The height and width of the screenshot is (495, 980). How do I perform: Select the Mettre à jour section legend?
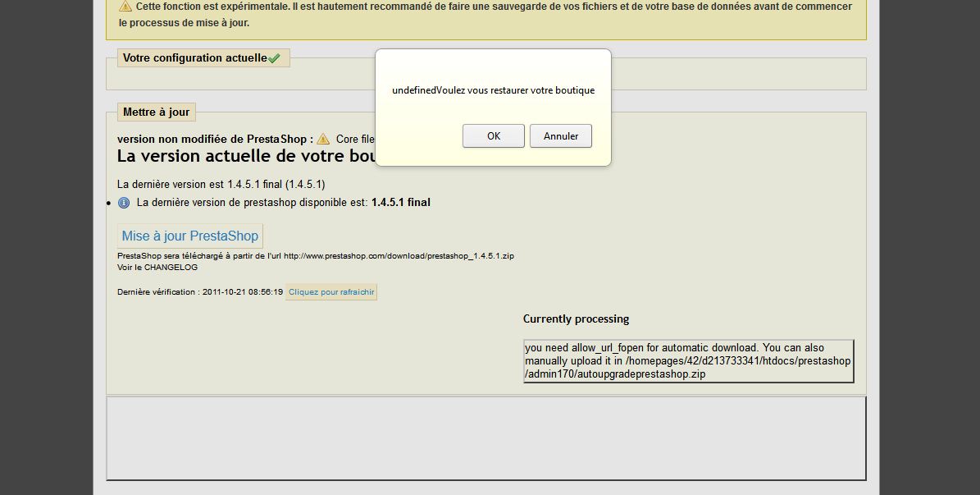click(157, 112)
